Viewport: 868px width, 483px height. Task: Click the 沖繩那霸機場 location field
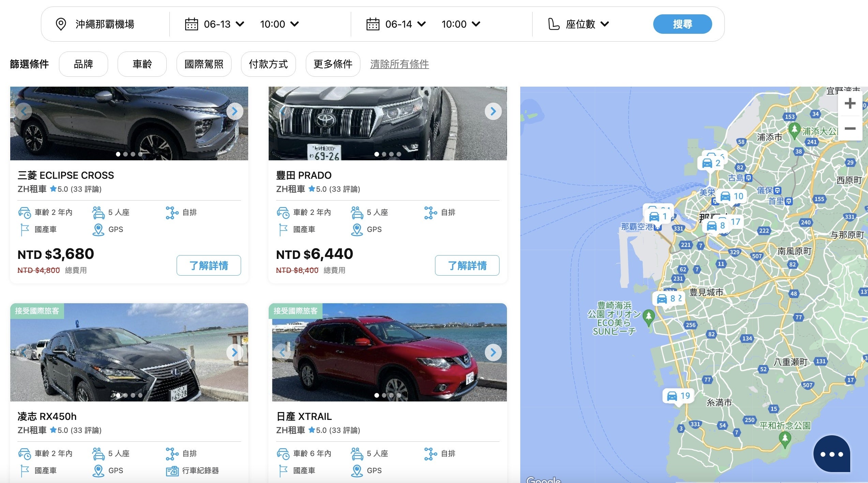[105, 24]
